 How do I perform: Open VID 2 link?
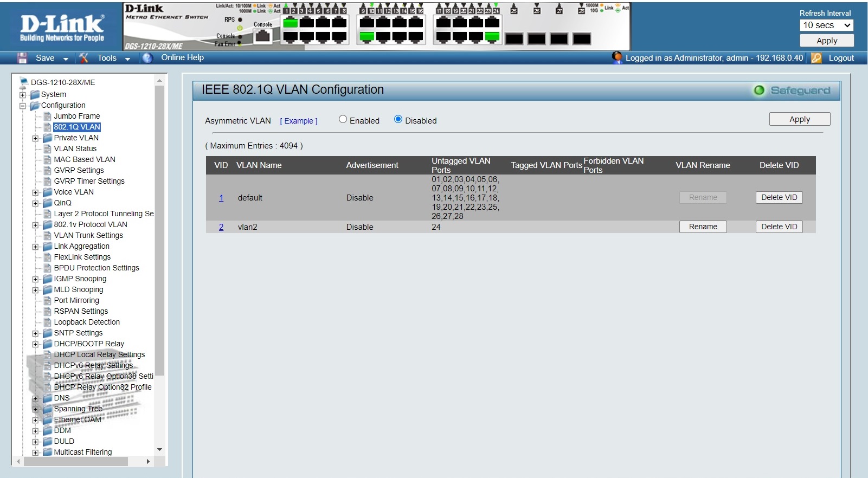point(221,227)
